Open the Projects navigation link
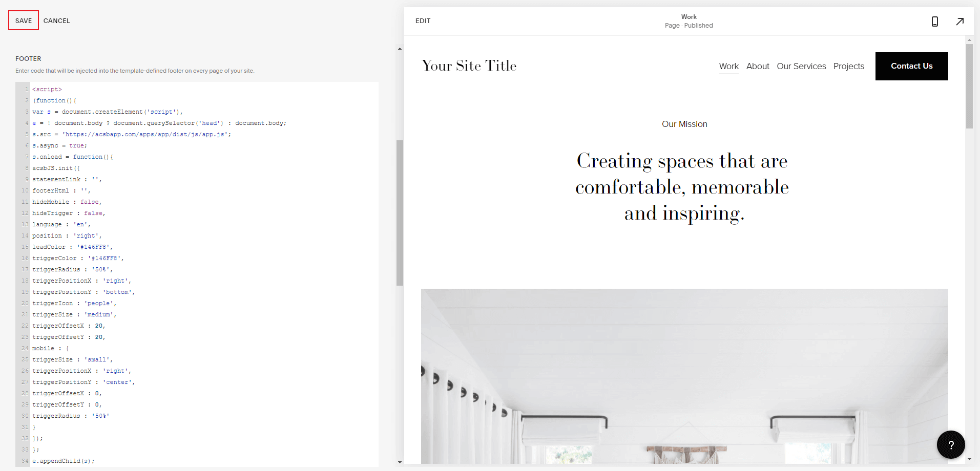The width and height of the screenshot is (980, 471). 848,66
